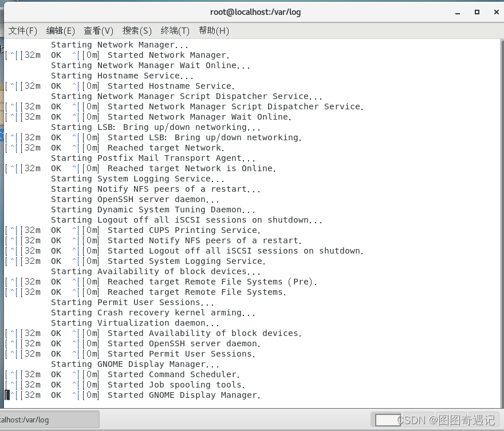Click 'Starting Notify NFS peers of a restart...'

click(156, 189)
